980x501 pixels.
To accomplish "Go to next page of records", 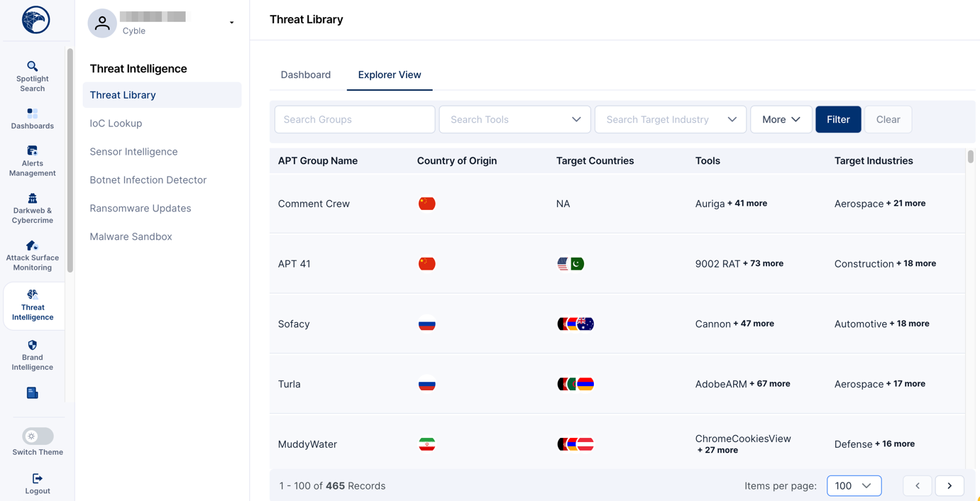I will tap(949, 486).
